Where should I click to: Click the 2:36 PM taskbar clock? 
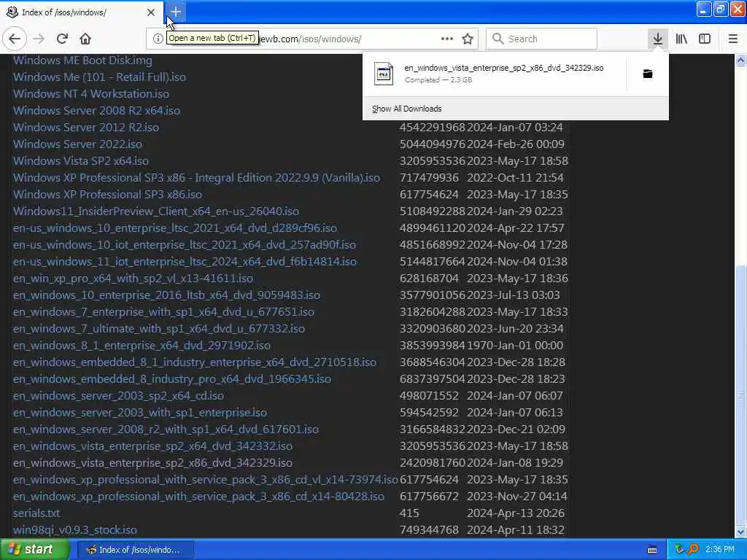(720, 550)
